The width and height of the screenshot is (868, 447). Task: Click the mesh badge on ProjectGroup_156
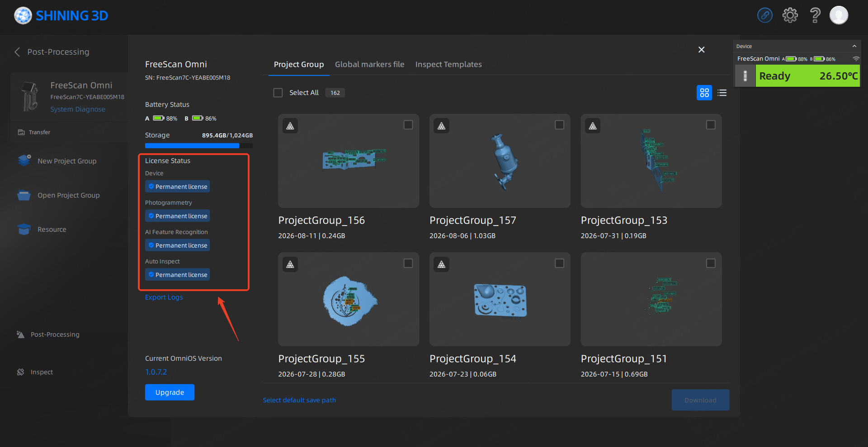(290, 126)
